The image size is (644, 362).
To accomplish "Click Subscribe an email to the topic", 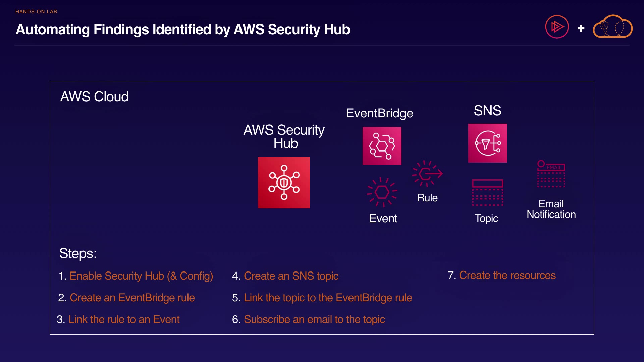I will (314, 319).
